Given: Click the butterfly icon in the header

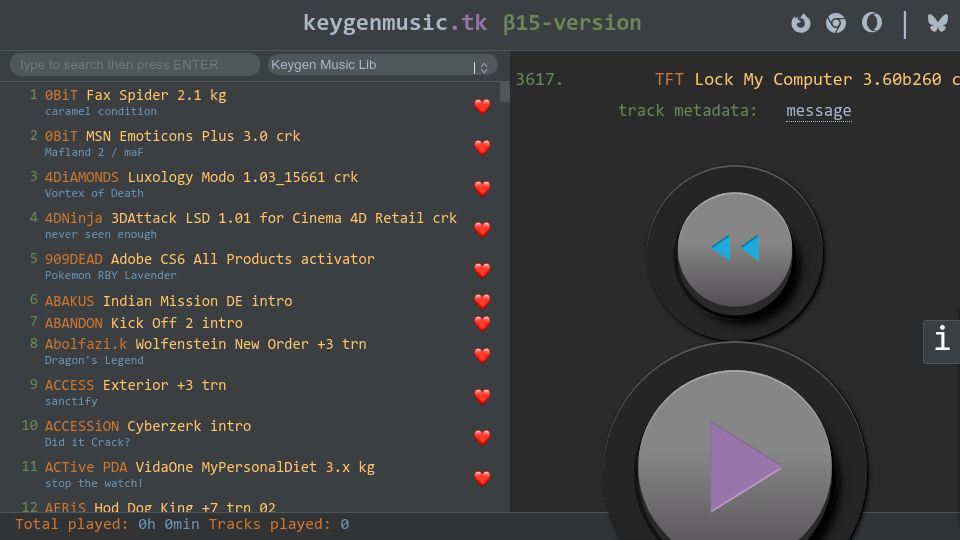Looking at the screenshot, I should tap(937, 23).
